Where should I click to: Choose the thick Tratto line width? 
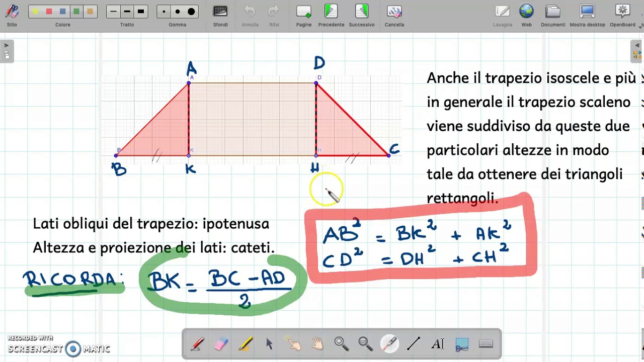click(x=140, y=11)
